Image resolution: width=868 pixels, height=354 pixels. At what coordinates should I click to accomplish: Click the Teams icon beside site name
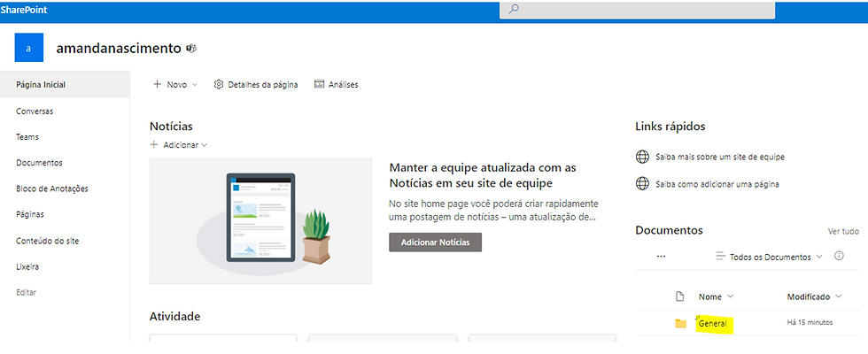191,49
